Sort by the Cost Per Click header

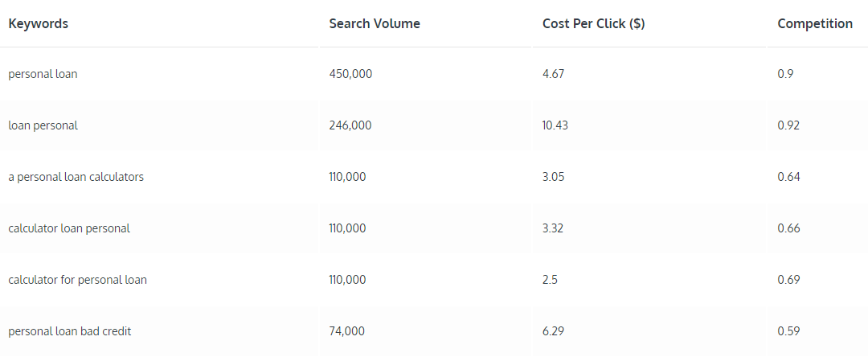click(593, 24)
